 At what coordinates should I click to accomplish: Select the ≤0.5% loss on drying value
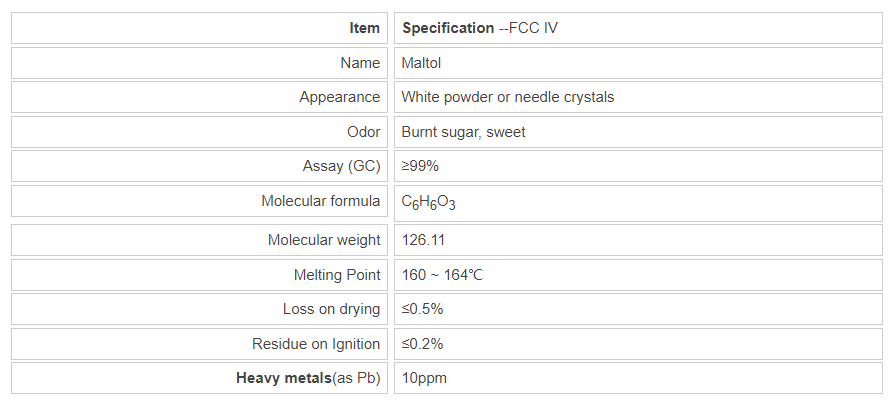pos(422,309)
